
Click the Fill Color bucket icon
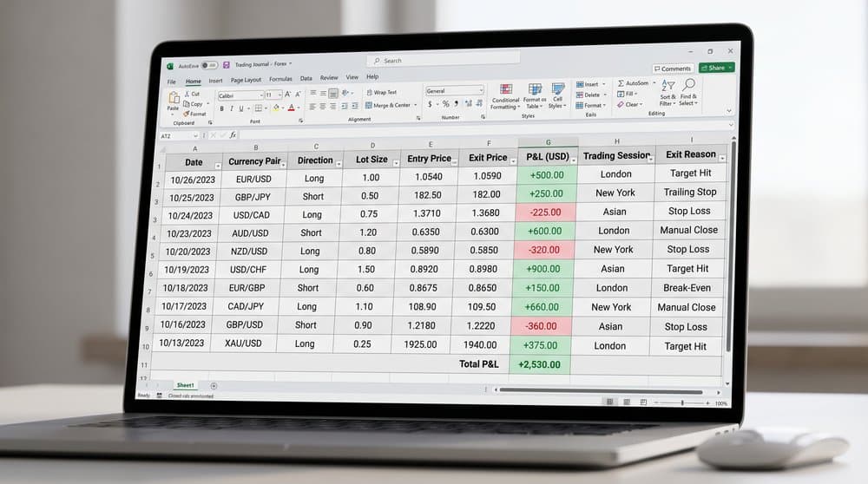275,108
